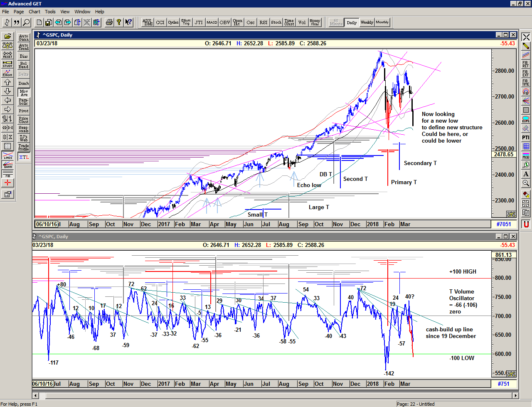
Task: Click the RSI indicator button
Action: tap(264, 22)
